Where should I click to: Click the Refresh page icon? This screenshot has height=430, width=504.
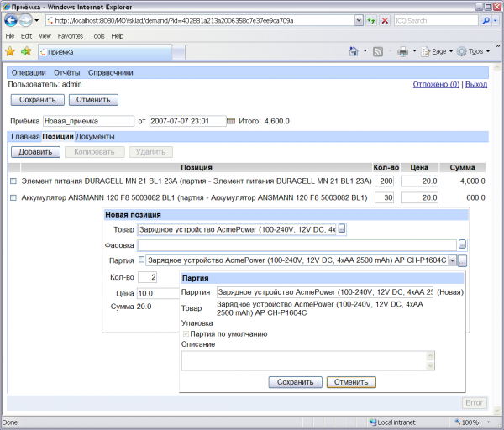[x=370, y=20]
